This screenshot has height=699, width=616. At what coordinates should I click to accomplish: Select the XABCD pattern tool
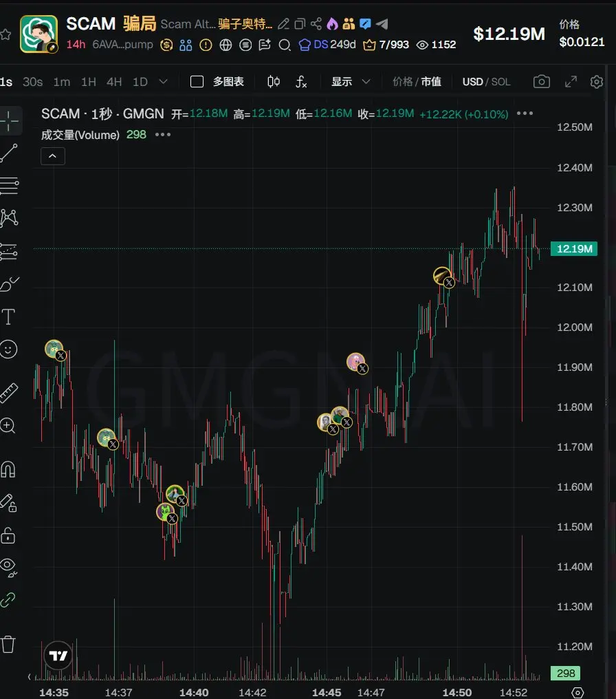tap(9, 218)
